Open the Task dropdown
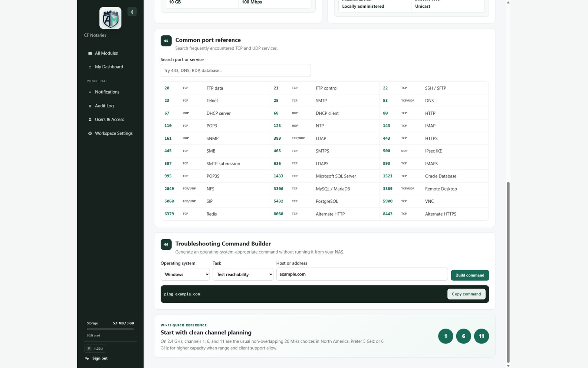This screenshot has height=368, width=588. point(243,274)
